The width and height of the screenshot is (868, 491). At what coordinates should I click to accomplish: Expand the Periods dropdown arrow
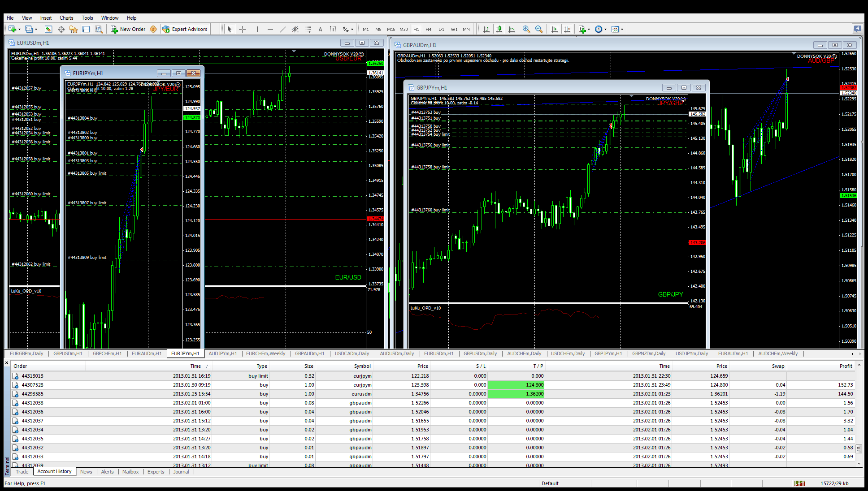(605, 30)
